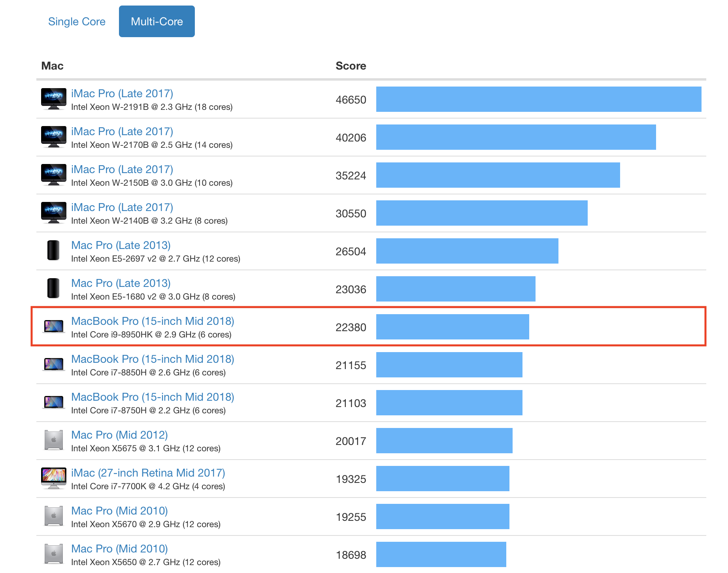Click the iMac Pro icon beside W-2191B
This screenshot has height=573, width=728.
(54, 99)
